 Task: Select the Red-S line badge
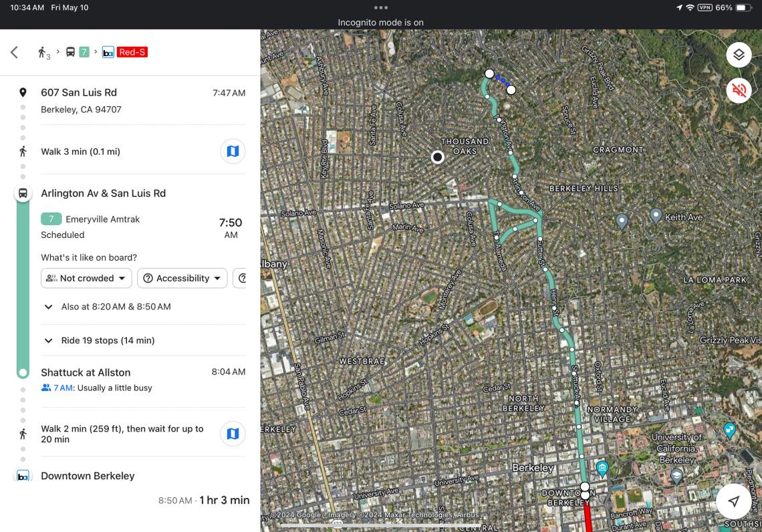pos(132,52)
